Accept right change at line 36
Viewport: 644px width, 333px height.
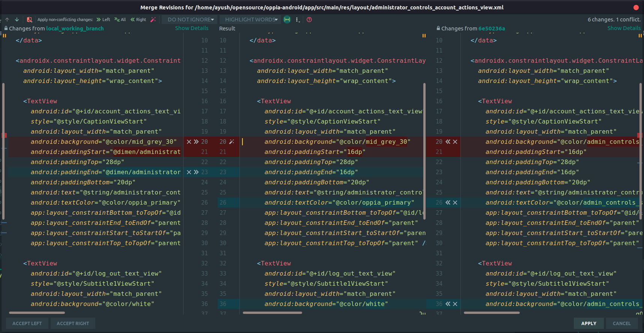[448, 304]
